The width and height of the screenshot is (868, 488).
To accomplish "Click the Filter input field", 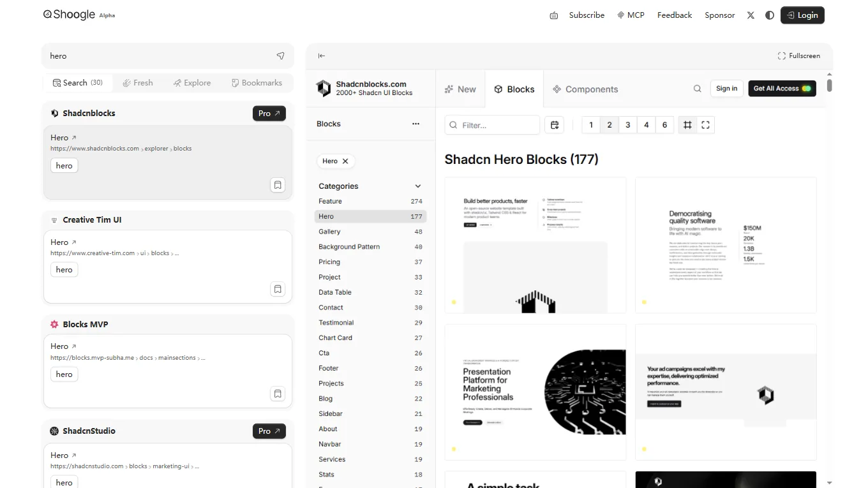I will [498, 125].
